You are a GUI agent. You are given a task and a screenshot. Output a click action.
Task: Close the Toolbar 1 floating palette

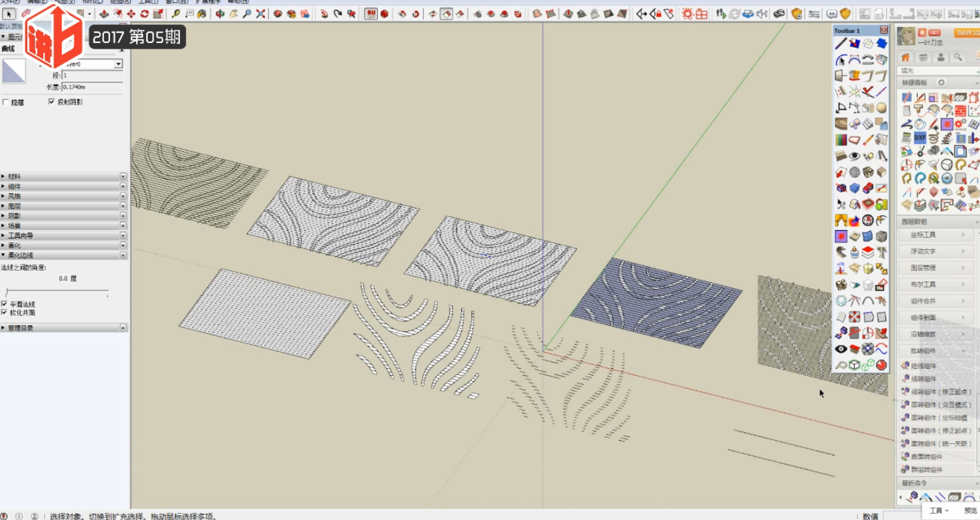(883, 30)
